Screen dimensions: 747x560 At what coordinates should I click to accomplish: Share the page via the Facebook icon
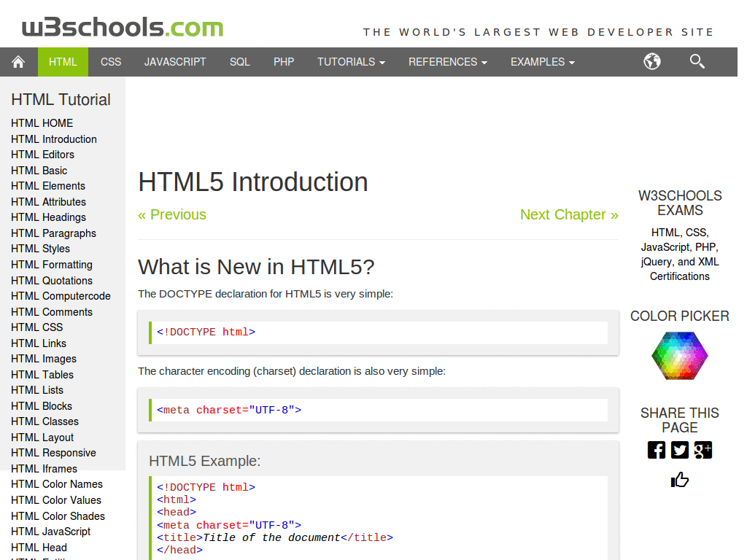(x=656, y=450)
